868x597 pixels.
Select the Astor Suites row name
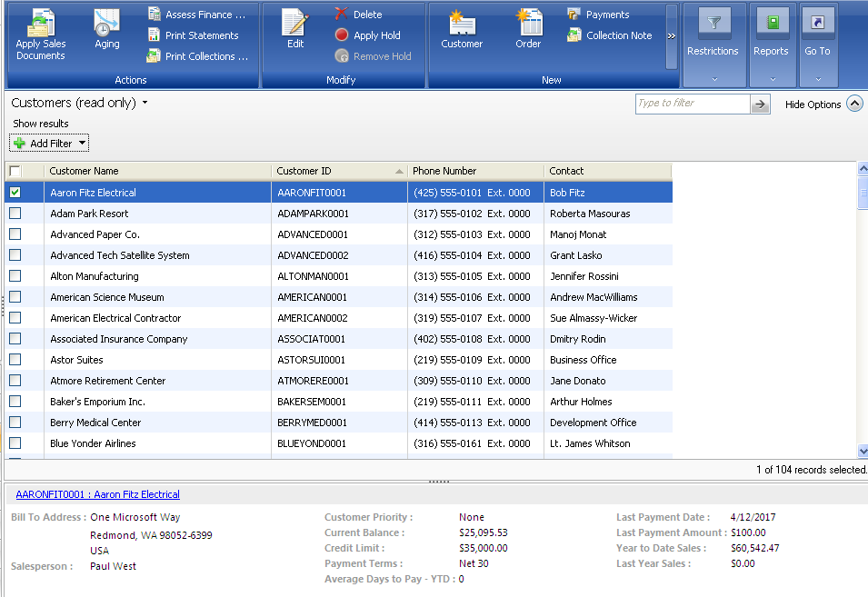click(x=76, y=360)
